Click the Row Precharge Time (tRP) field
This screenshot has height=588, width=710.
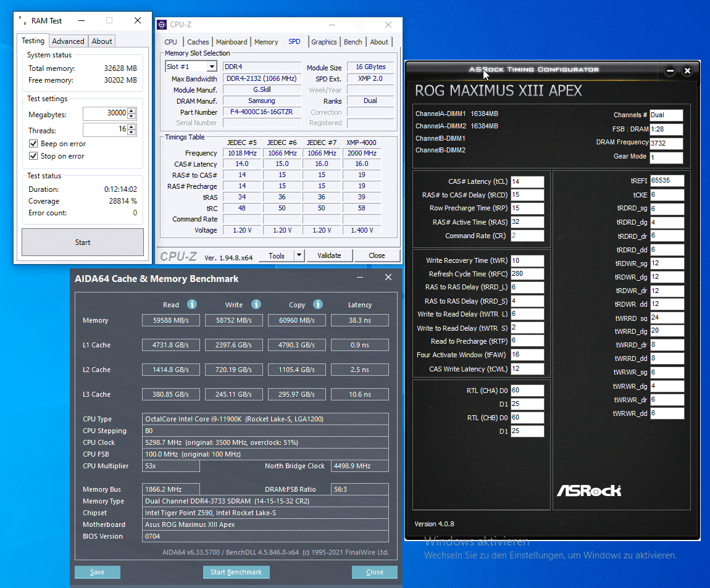pyautogui.click(x=527, y=208)
